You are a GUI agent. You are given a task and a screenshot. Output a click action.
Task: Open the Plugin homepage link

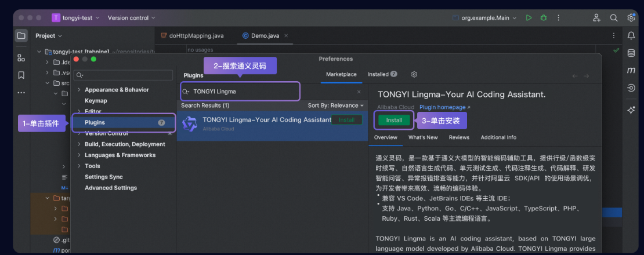tap(445, 107)
